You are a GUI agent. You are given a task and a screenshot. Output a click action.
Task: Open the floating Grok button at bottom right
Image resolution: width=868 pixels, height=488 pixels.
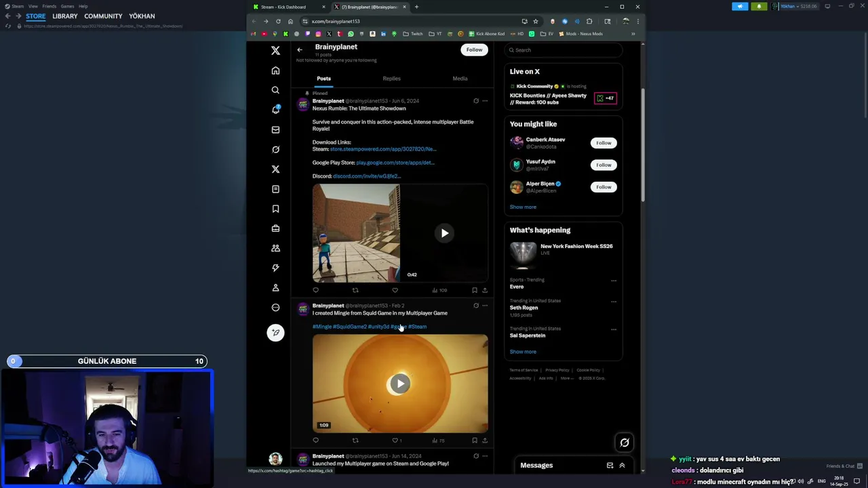[625, 443]
